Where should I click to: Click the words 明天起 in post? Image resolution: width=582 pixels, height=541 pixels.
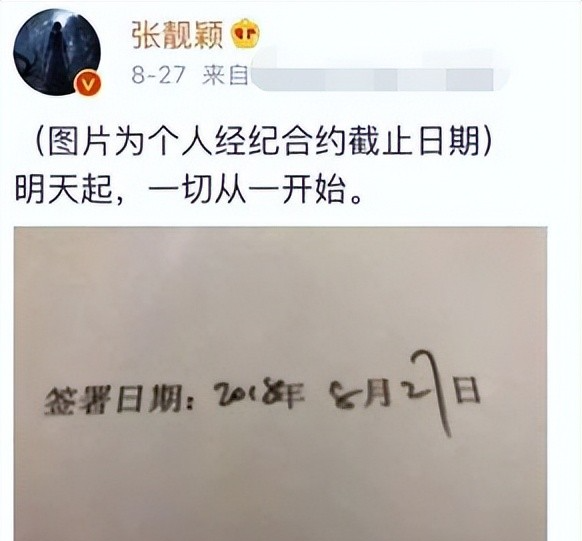click(x=63, y=191)
